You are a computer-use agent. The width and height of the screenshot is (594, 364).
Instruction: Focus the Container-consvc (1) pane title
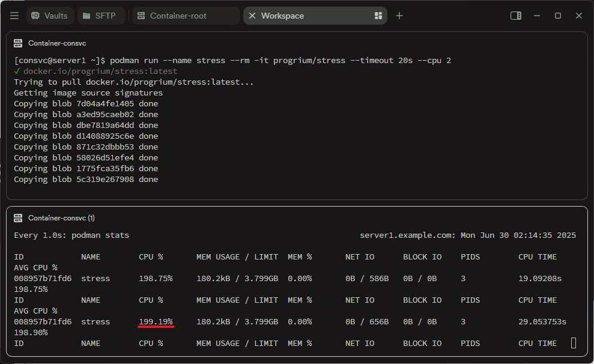coord(61,218)
